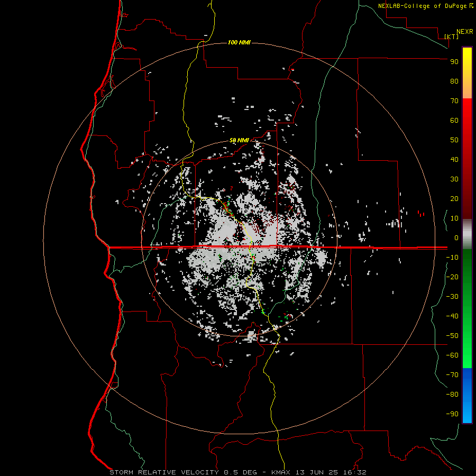Screen dimensions: 476x476
Task: Click the -40 value on the velocity scale
Action: pyautogui.click(x=452, y=316)
